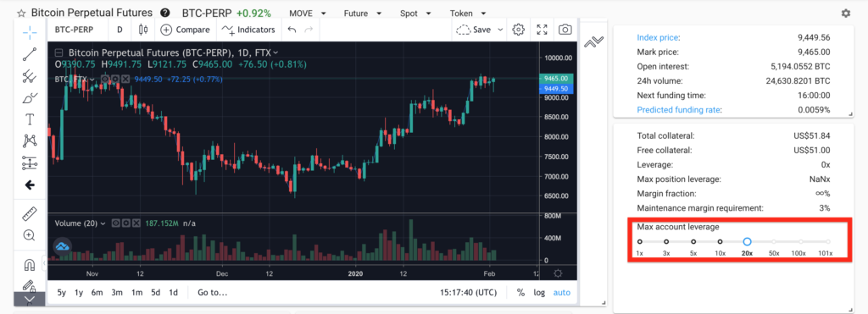868x314 pixels.
Task: Toggle the log scale option
Action: click(x=539, y=293)
